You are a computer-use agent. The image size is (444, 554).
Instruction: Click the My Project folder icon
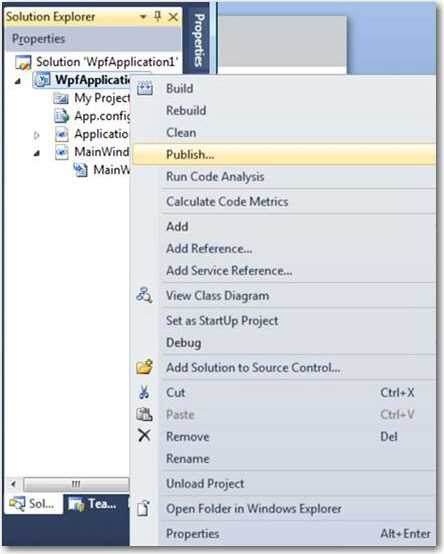click(61, 98)
